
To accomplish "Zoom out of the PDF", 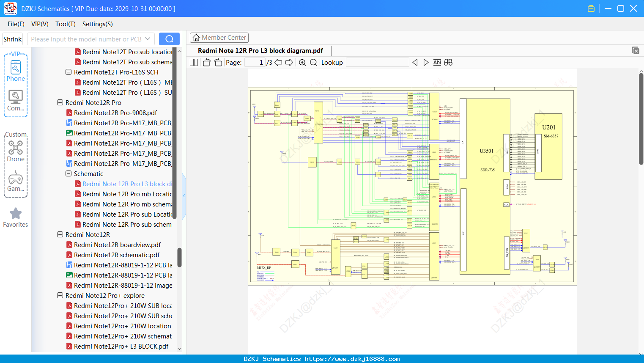I will [x=313, y=62].
